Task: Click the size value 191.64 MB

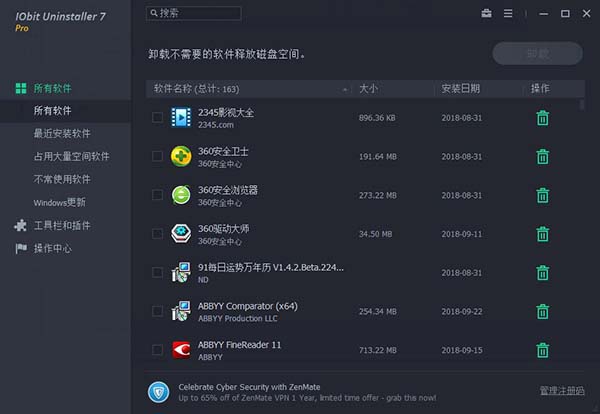Action: [378, 156]
